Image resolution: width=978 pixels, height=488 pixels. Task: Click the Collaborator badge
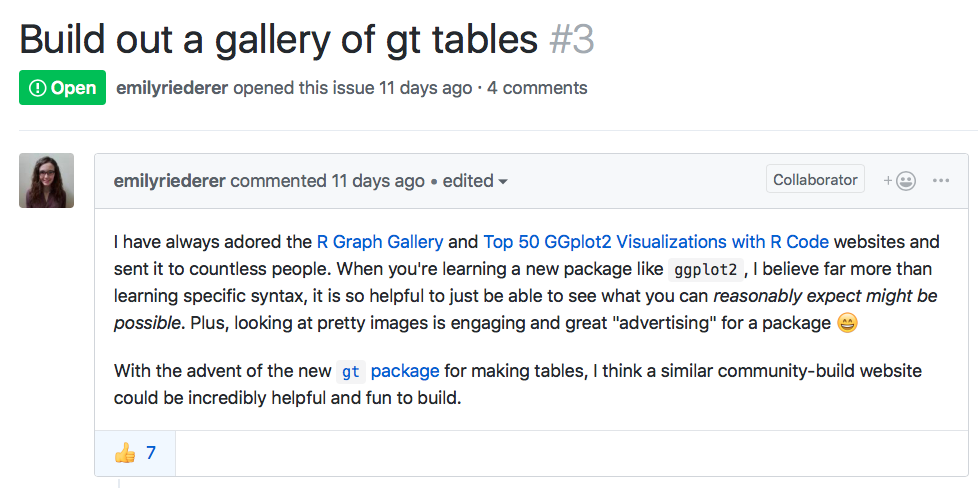coord(815,180)
